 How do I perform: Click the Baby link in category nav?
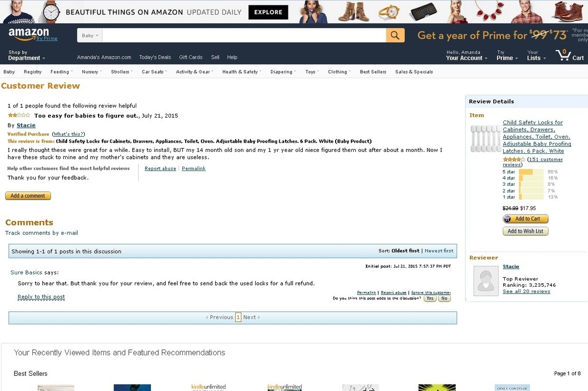(9, 72)
